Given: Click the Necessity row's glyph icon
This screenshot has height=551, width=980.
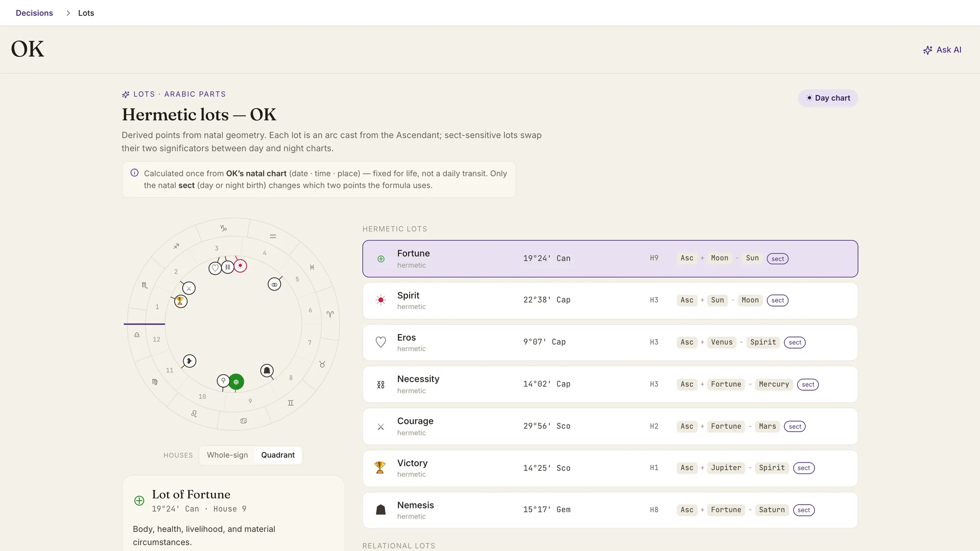Looking at the screenshot, I should coord(381,385).
